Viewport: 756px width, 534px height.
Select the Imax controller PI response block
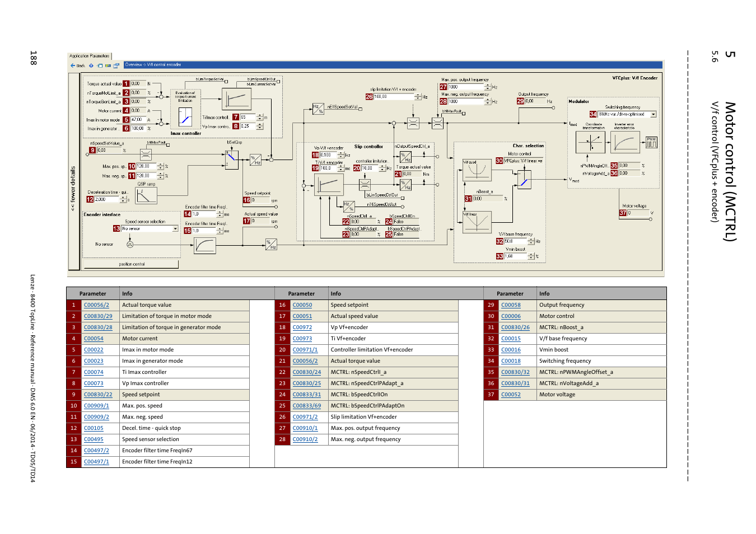236,99
